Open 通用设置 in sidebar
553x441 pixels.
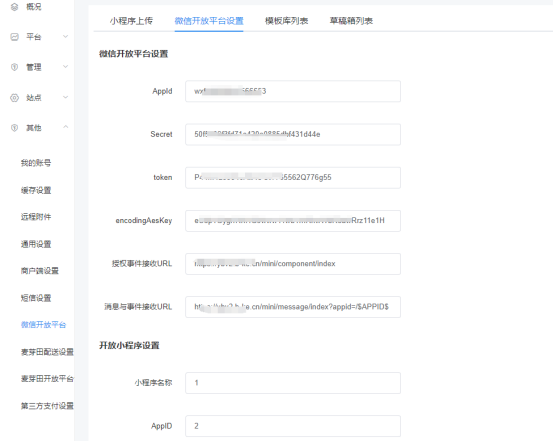[x=36, y=244]
